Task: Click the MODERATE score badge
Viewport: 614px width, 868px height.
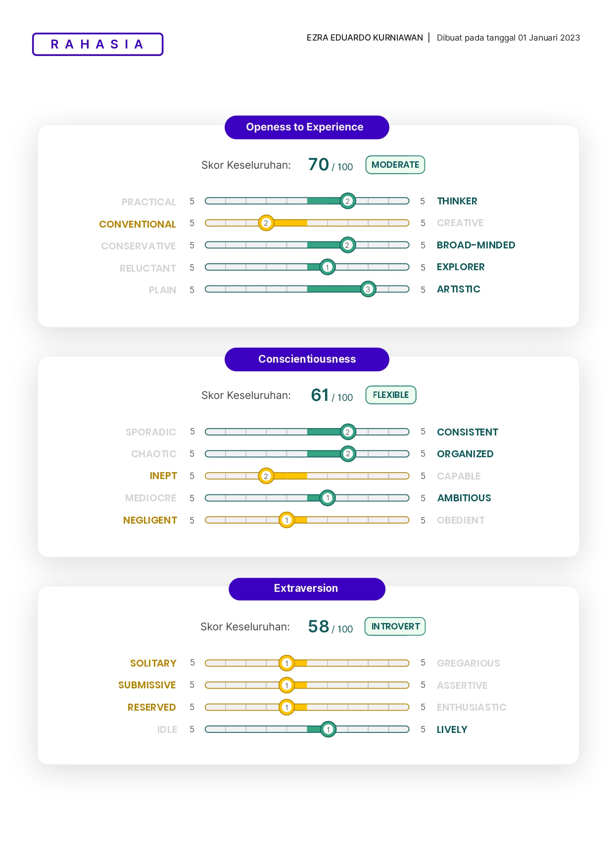Action: 395,165
